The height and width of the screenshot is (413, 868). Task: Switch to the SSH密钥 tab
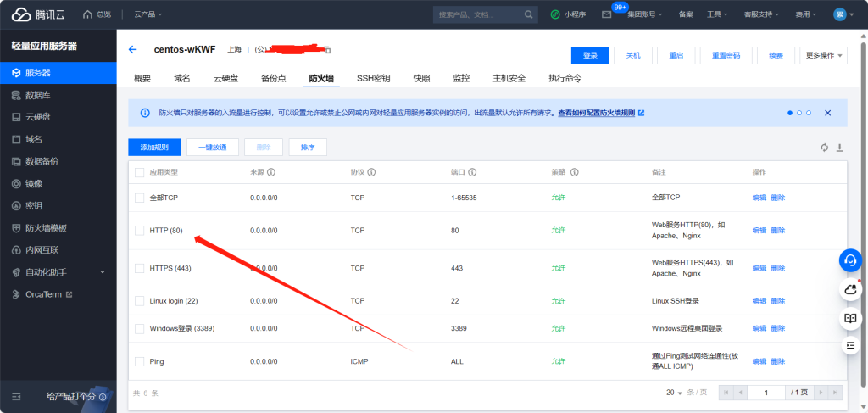click(373, 78)
